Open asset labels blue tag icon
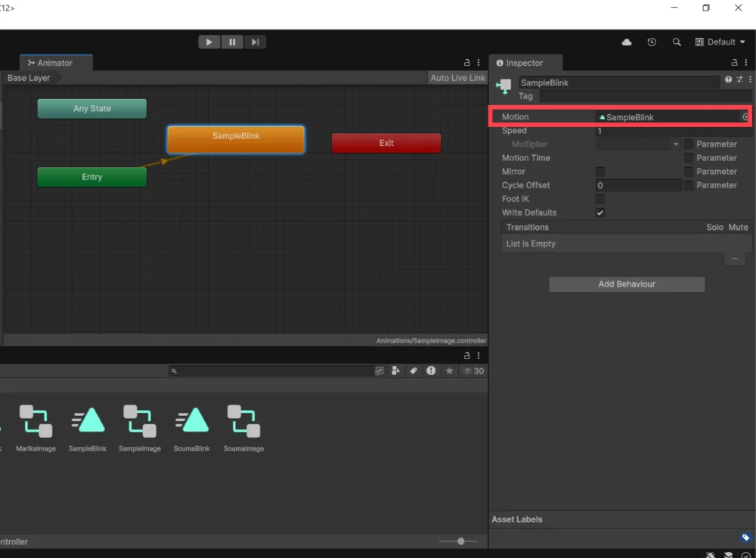Viewport: 756px width, 558px height. tap(745, 538)
